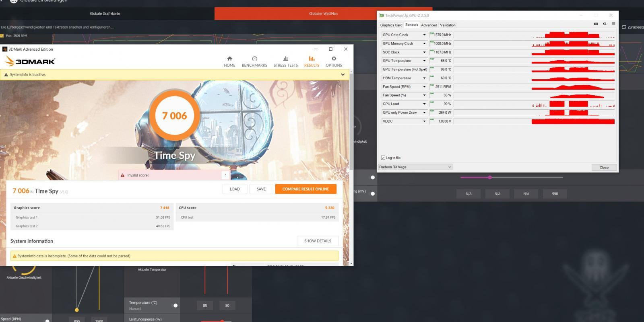
Task: Click the 950 voltage value field
Action: point(555,194)
